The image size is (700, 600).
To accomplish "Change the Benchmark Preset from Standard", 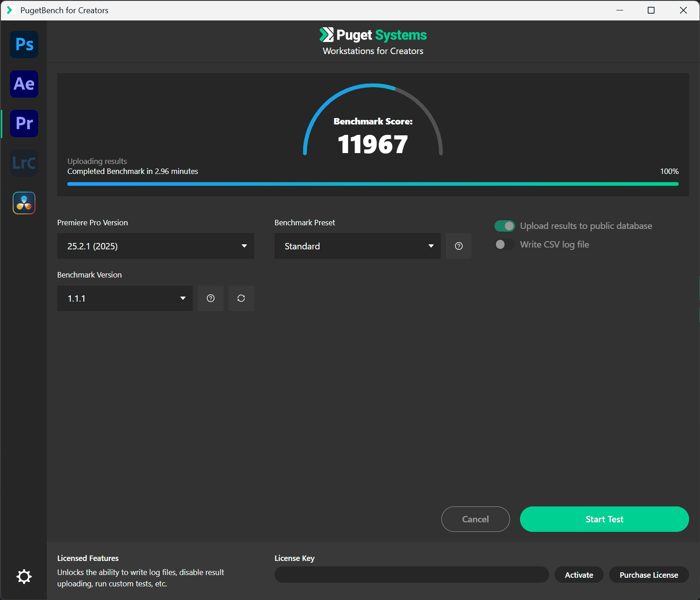I will (x=357, y=246).
